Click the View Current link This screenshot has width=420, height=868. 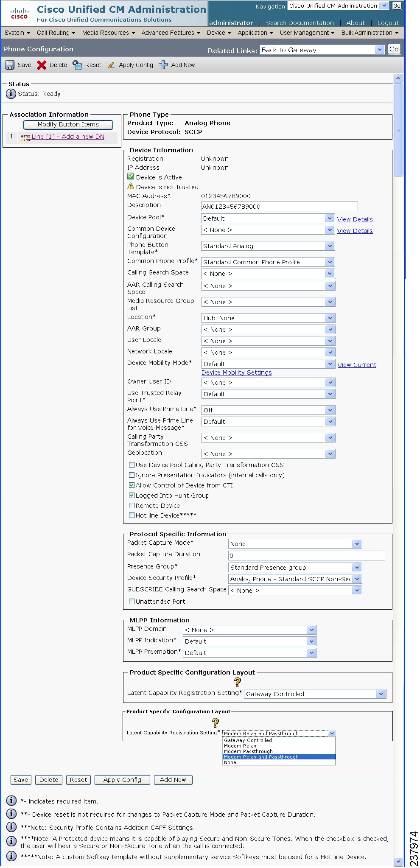pyautogui.click(x=357, y=365)
